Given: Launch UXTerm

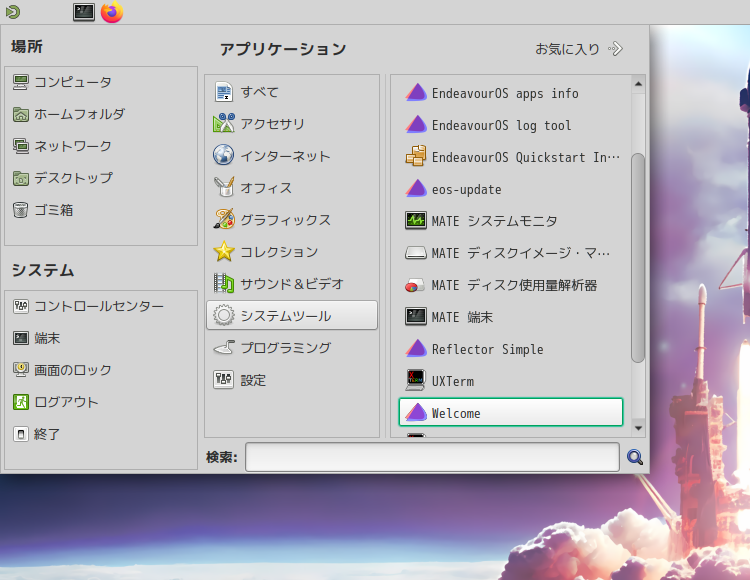Looking at the screenshot, I should pyautogui.click(x=511, y=381).
